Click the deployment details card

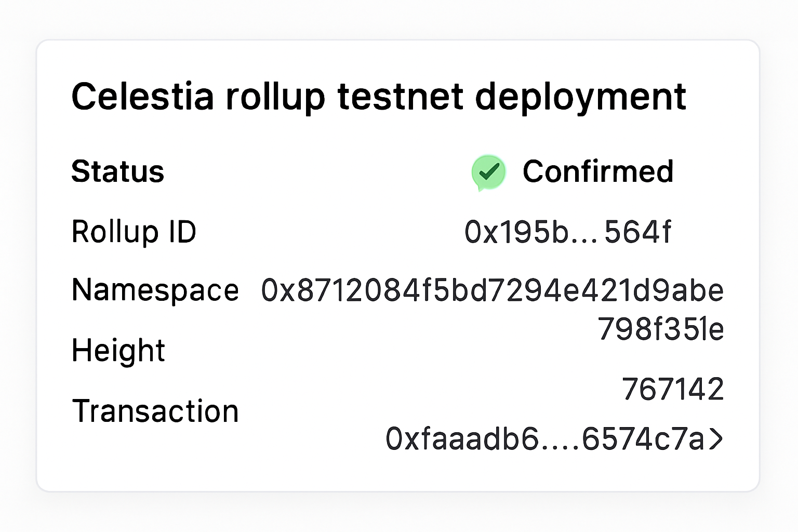coord(399,265)
